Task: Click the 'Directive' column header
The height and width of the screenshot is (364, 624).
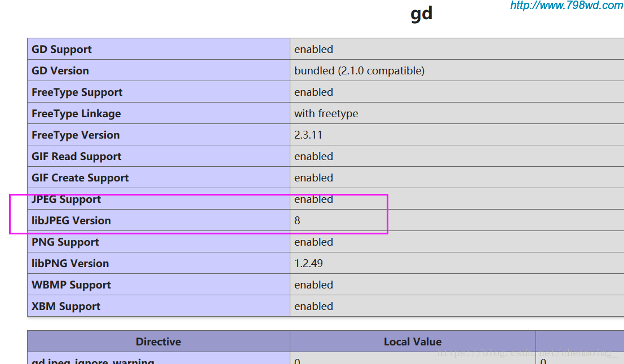Action: (158, 341)
